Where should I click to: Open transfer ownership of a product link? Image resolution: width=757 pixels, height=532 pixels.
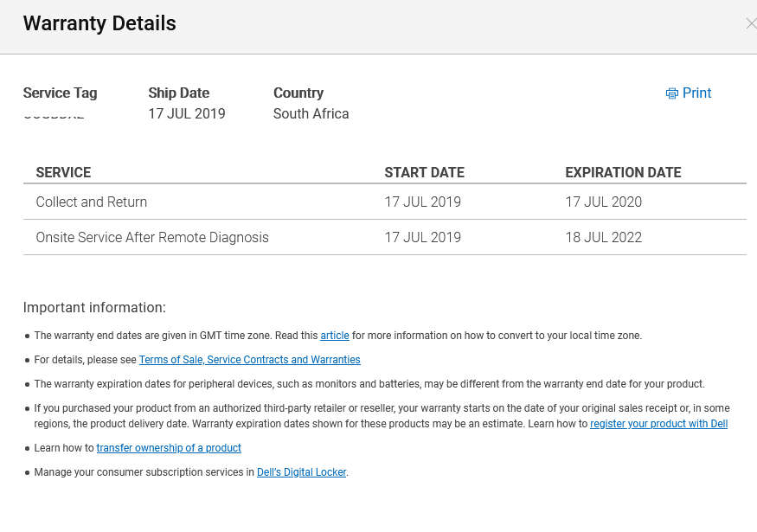click(169, 448)
